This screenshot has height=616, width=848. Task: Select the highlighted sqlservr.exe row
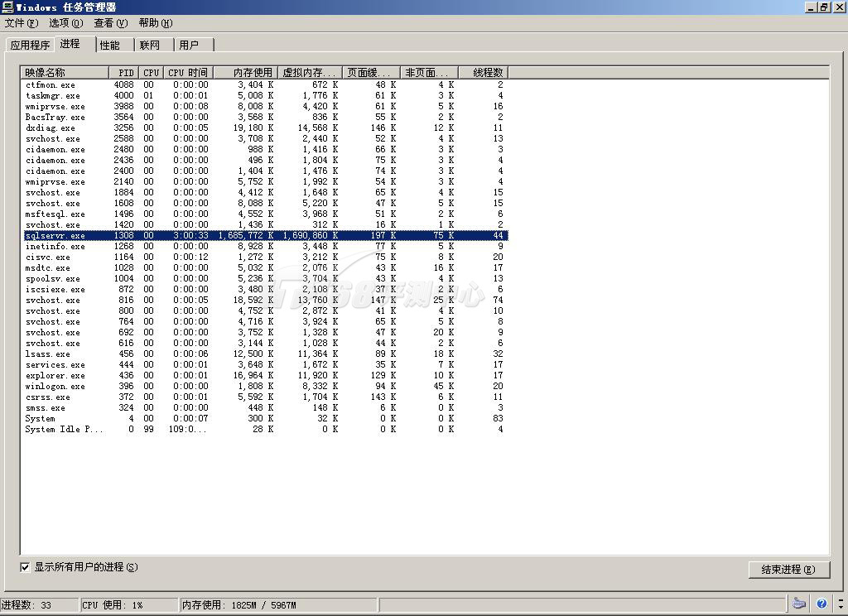click(265, 236)
